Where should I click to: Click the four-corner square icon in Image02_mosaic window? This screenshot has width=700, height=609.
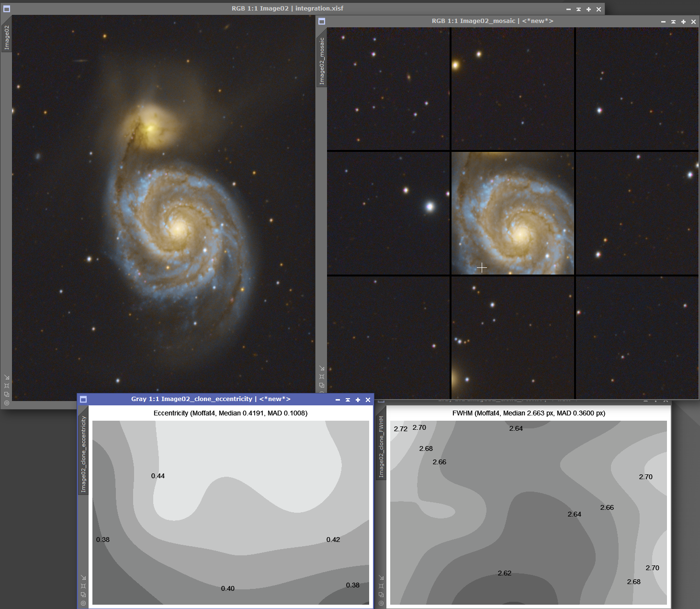click(x=322, y=377)
